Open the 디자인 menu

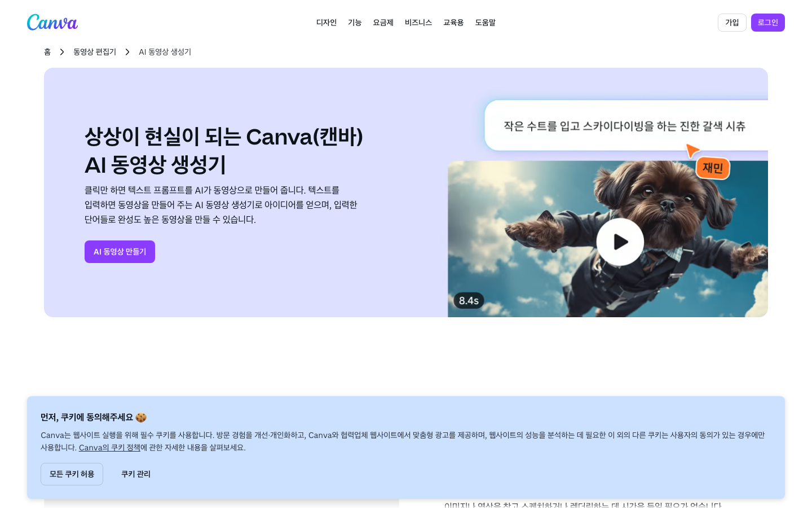(326, 23)
